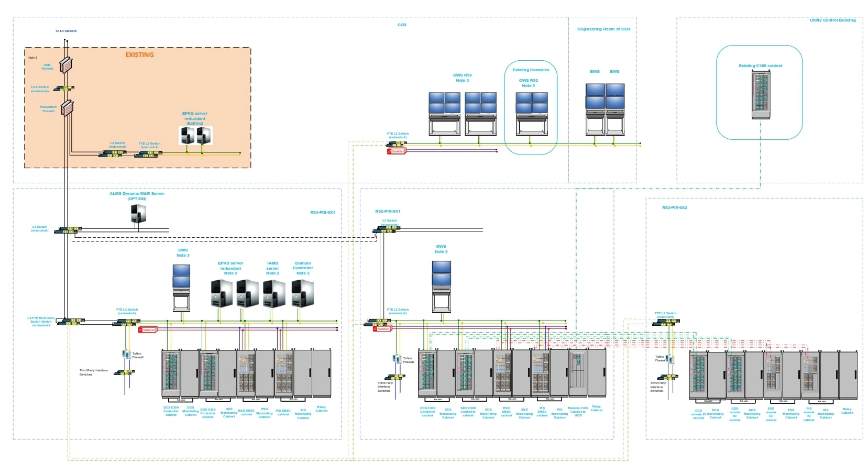Screen dimensions: 868x463
Task: Select the Engineering Room of CCR label
Action: [x=603, y=29]
